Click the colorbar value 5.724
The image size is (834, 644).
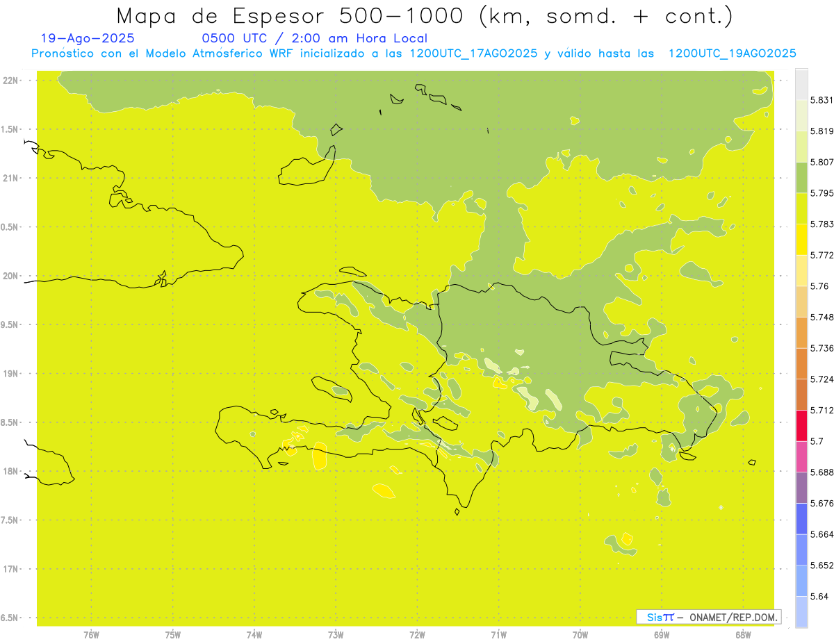[821, 379]
